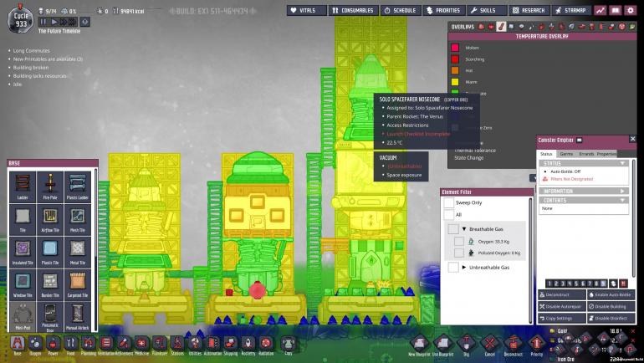Tick the Unbreathable Gas checkbox

point(453,268)
